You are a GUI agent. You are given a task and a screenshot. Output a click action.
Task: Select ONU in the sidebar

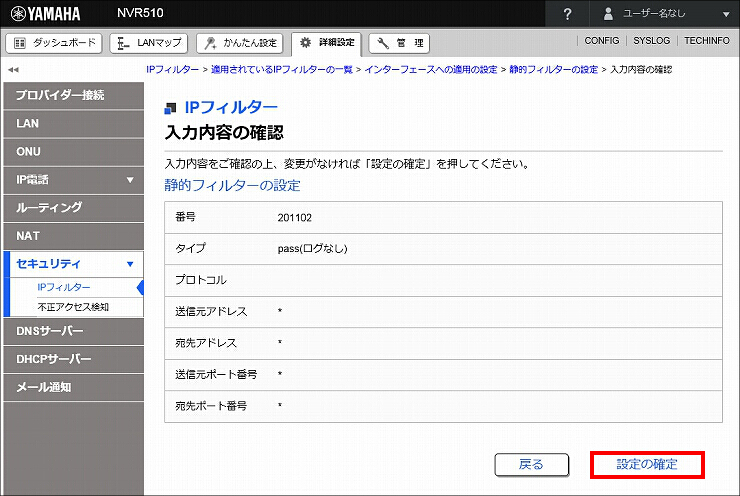click(74, 152)
